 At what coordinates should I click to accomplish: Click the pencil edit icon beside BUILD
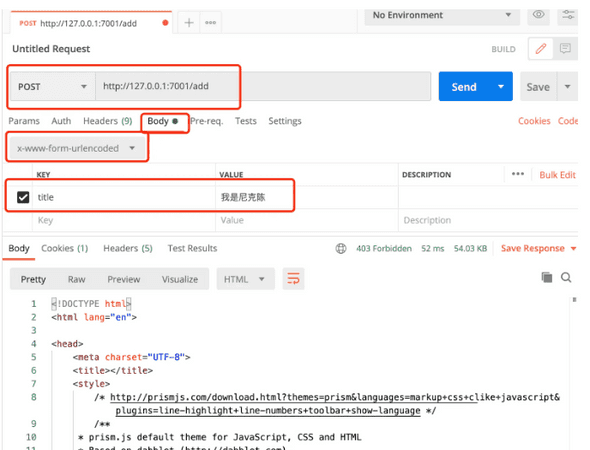(541, 49)
